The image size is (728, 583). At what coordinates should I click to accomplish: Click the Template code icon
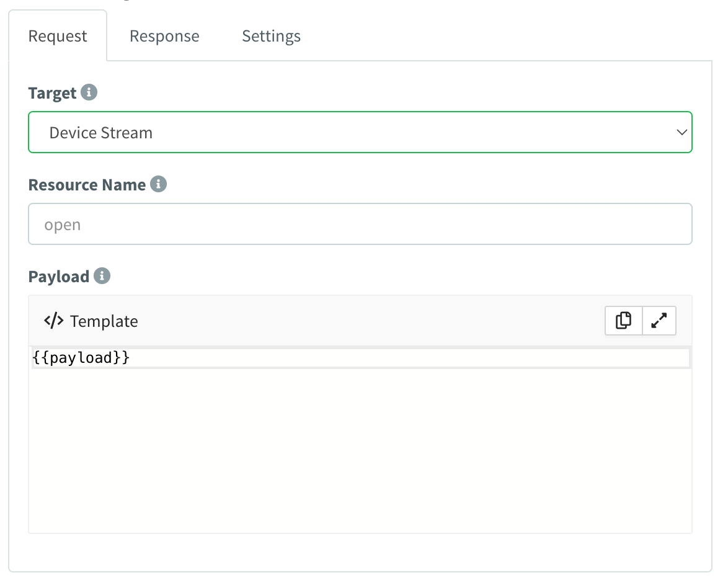pyautogui.click(x=54, y=321)
